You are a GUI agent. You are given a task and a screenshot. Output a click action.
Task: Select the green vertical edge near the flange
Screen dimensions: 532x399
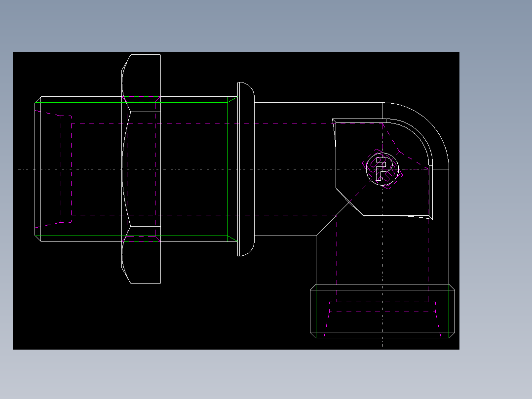pos(228,168)
